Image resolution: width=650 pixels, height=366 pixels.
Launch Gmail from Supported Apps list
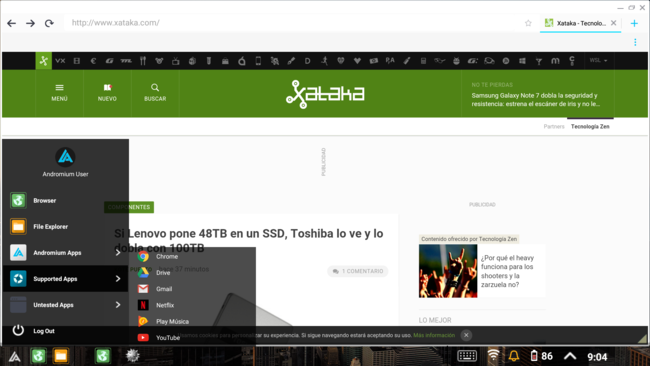pos(192,289)
